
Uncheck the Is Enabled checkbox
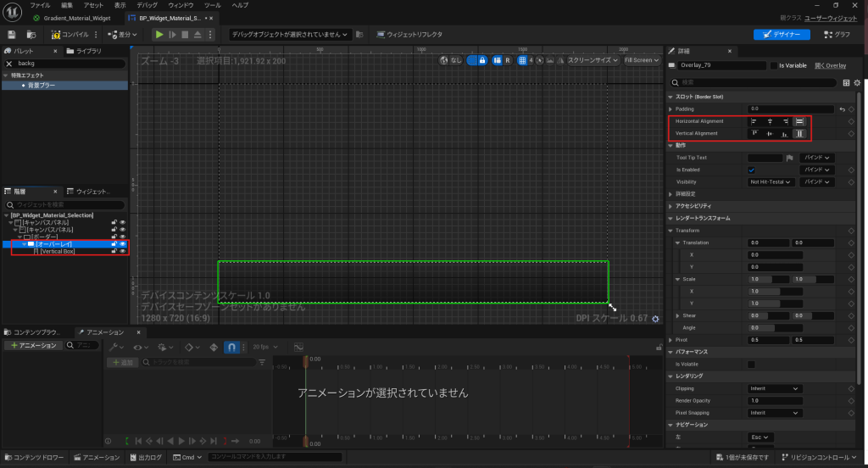click(x=751, y=170)
